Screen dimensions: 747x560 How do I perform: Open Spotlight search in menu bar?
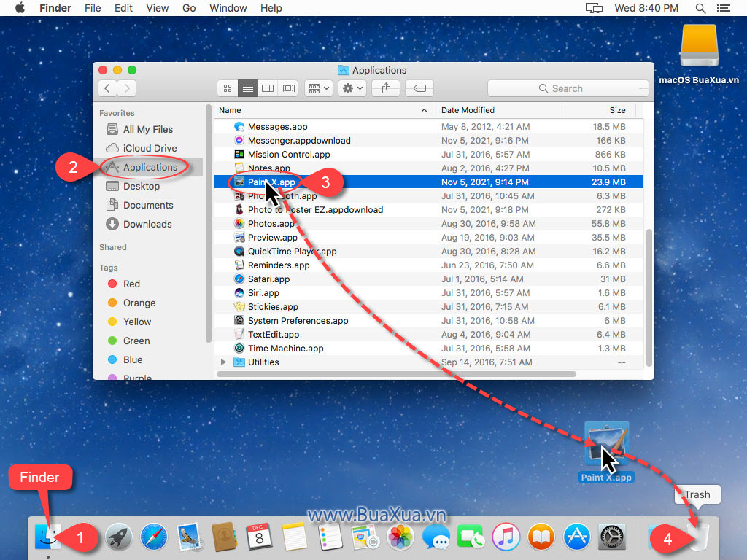pos(700,8)
